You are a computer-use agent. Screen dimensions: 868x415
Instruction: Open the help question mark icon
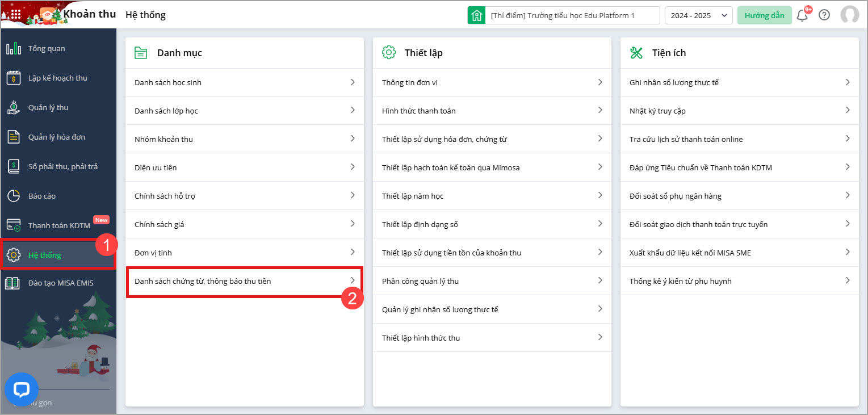pyautogui.click(x=824, y=15)
